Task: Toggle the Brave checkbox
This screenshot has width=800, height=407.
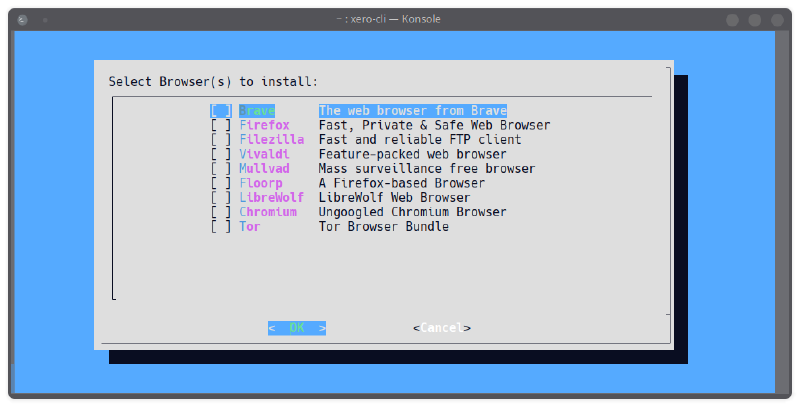Action: pyautogui.click(x=221, y=111)
